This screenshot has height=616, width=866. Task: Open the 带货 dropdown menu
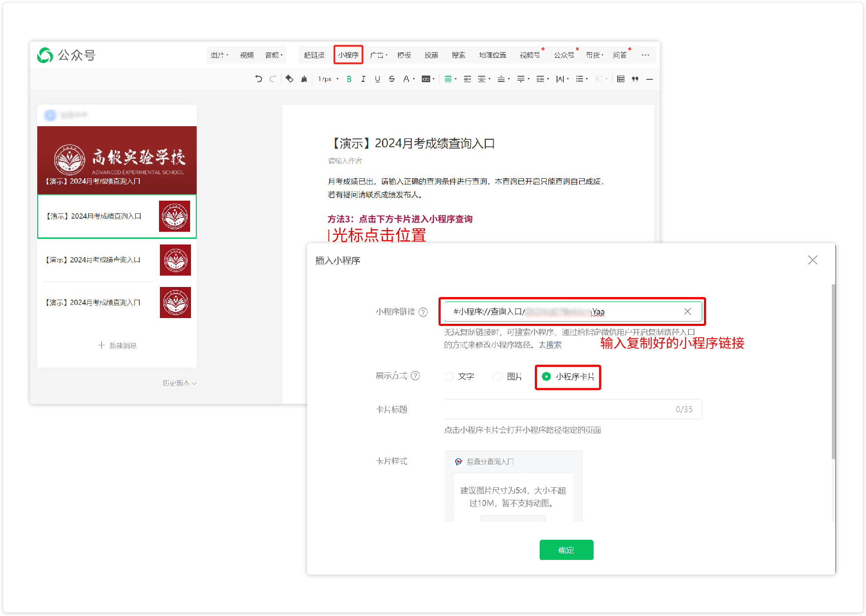(x=594, y=55)
